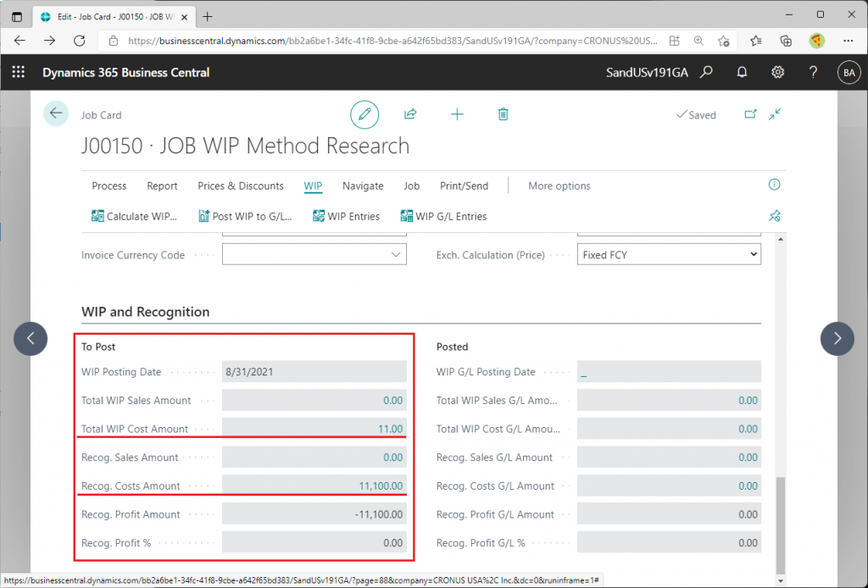868x588 pixels.
Task: Expand Invoice Currency Code dropdown
Action: 395,254
